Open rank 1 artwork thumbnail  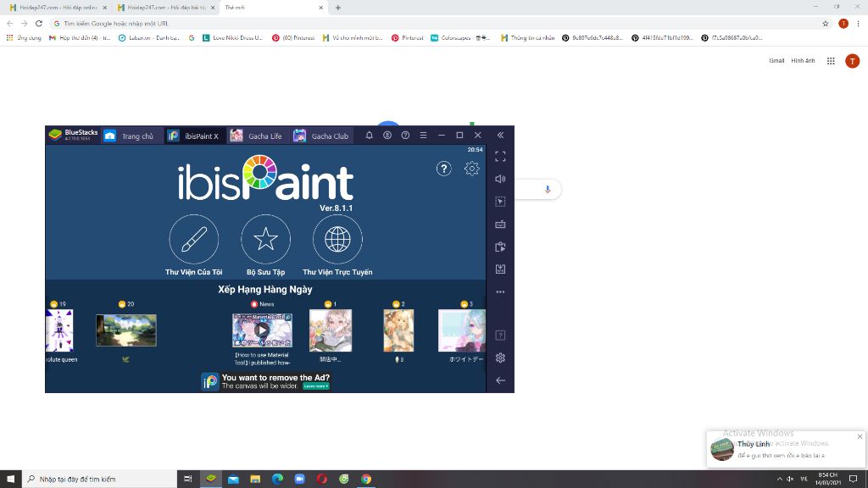[x=331, y=331]
